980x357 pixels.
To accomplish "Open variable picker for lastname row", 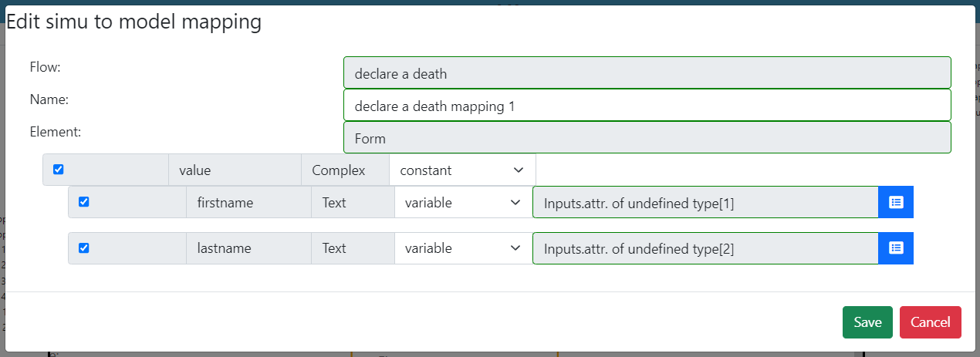I will pyautogui.click(x=896, y=248).
